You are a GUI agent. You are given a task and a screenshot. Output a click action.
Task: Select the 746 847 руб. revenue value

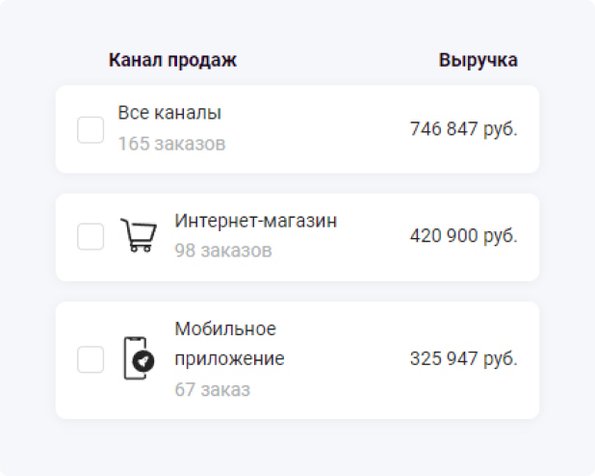tap(464, 129)
